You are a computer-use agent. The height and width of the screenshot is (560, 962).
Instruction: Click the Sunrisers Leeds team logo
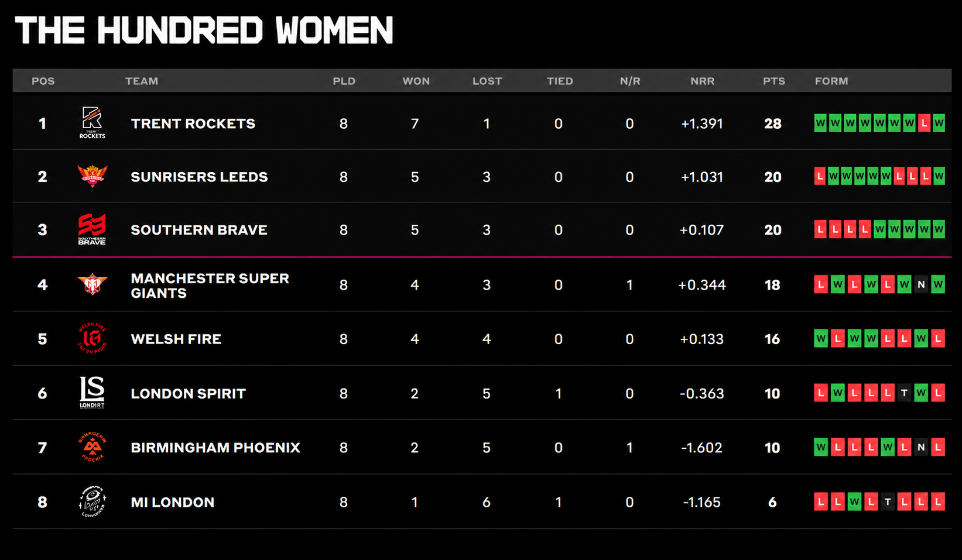93,176
